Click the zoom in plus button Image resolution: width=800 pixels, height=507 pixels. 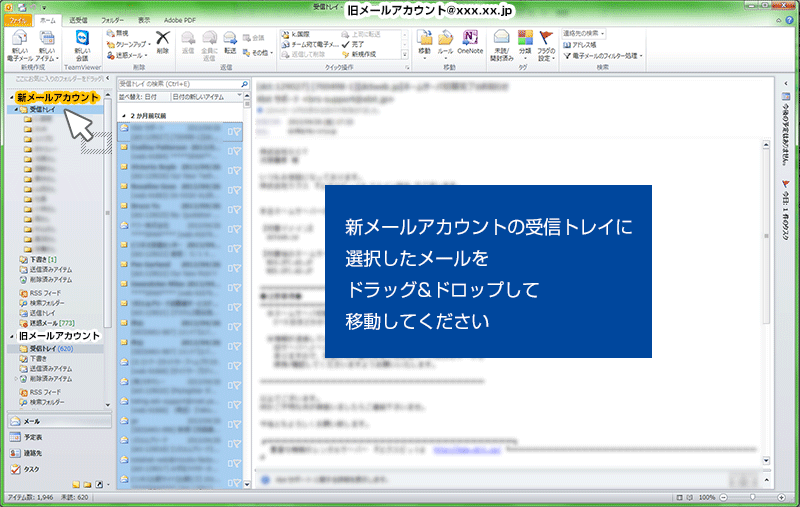(x=781, y=497)
